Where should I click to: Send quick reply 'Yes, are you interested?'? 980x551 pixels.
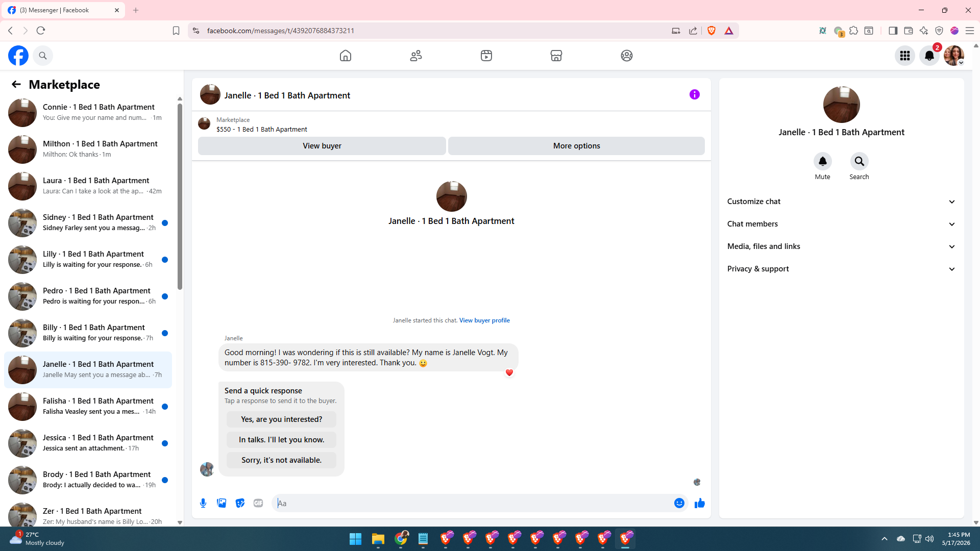coord(282,419)
